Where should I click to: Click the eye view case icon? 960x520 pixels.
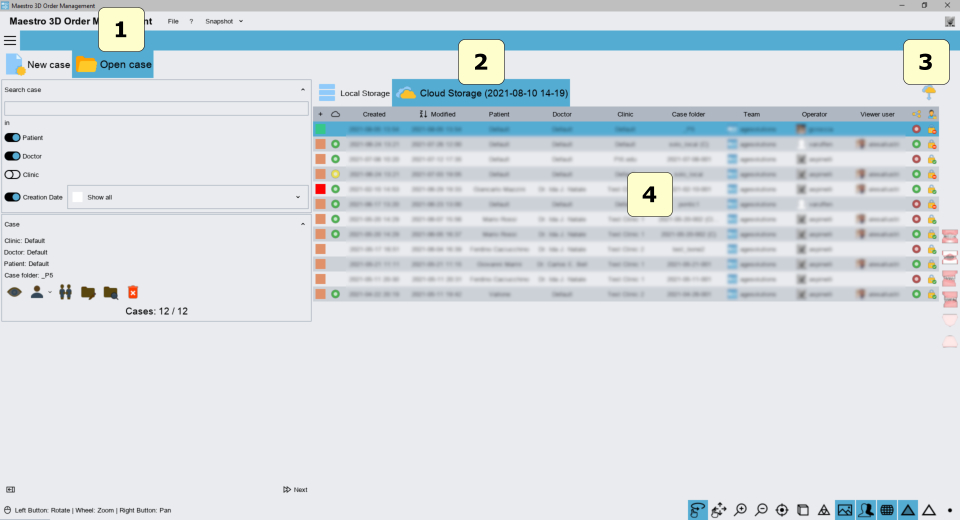14,292
